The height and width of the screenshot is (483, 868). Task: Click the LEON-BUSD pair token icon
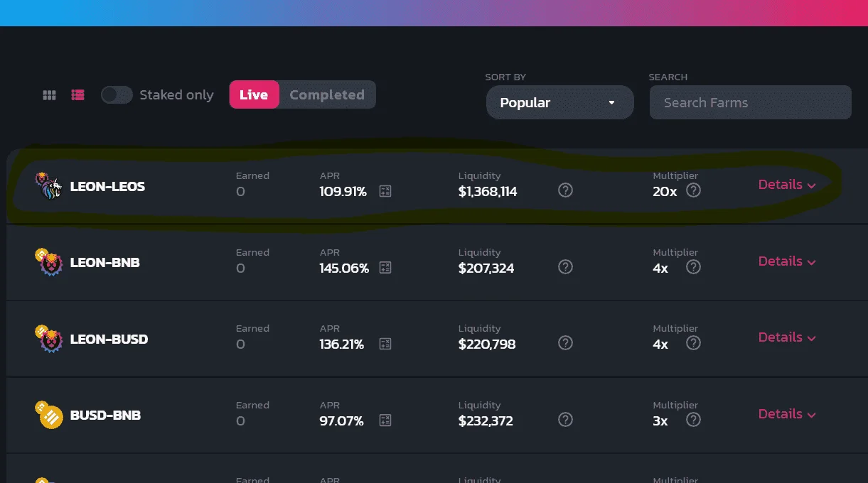click(x=48, y=338)
